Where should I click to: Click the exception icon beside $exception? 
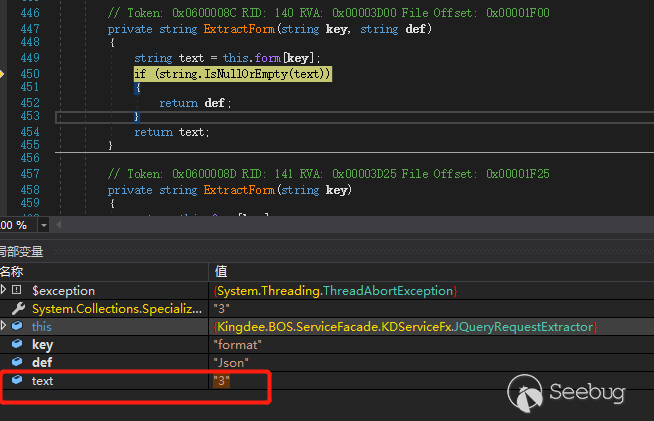(17, 290)
